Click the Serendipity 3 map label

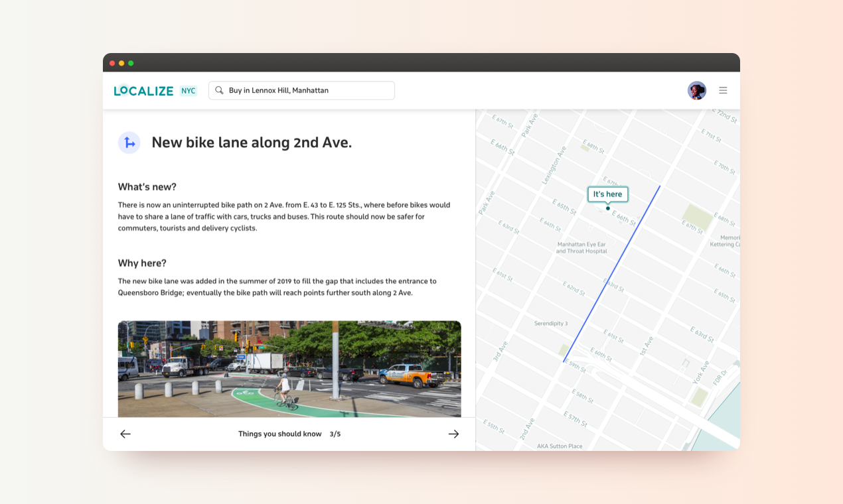551,324
